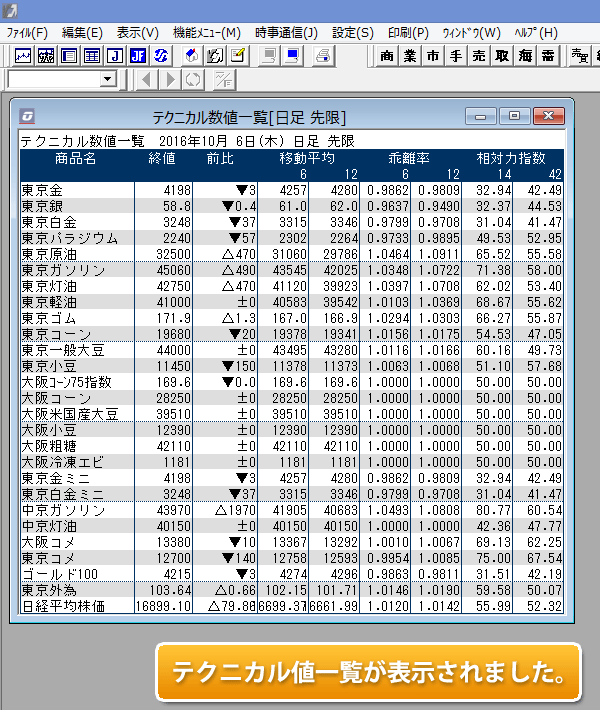
Task: Click the 海 toolbar button
Action: [x=525, y=56]
